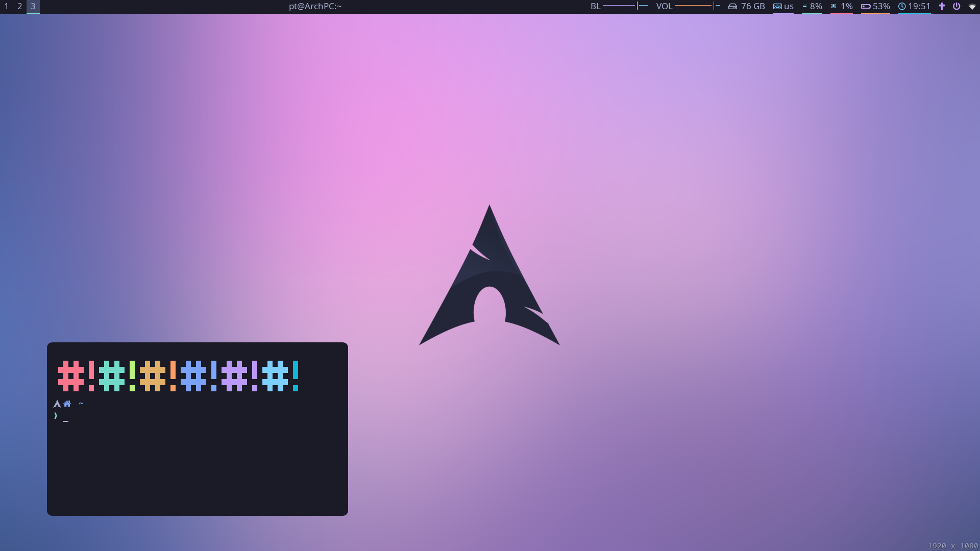Click the purple cross icon
The width and height of the screenshot is (980, 551).
coord(942,7)
